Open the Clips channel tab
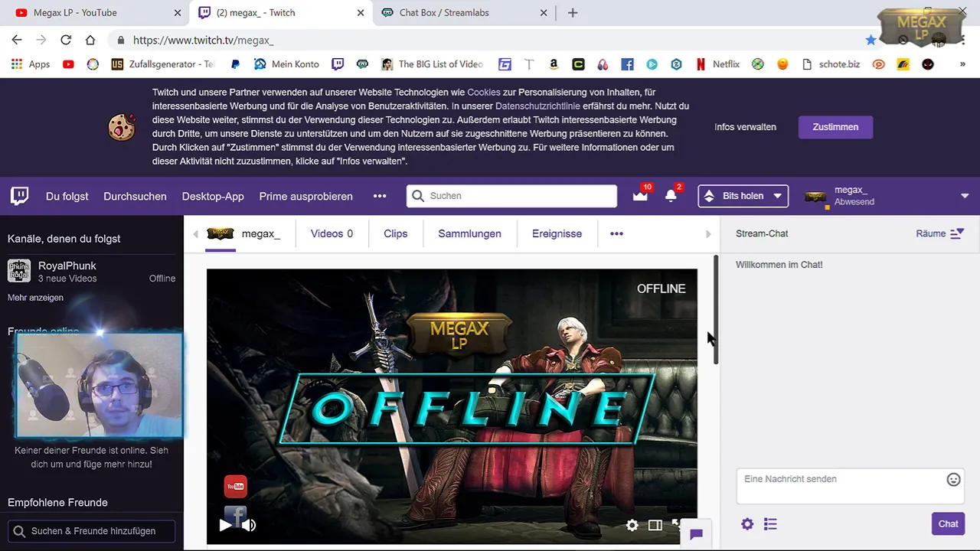The width and height of the screenshot is (980, 551). [x=396, y=233]
